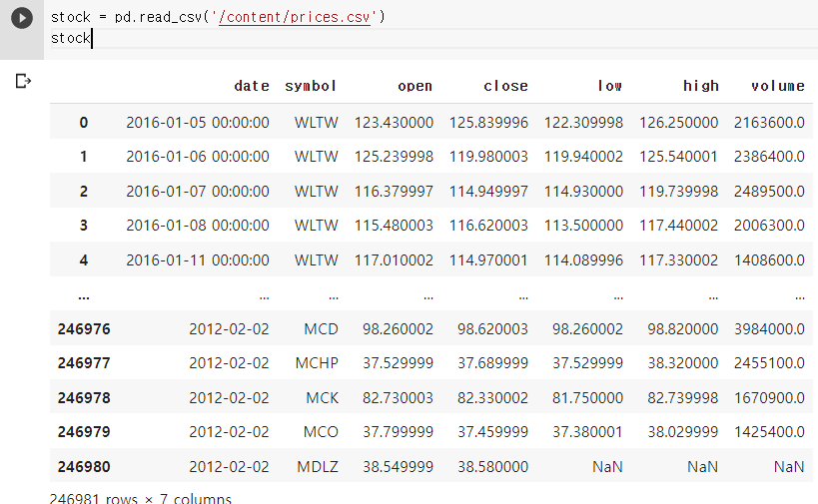Click the 'symbol' column header
818x504 pixels.
(311, 86)
